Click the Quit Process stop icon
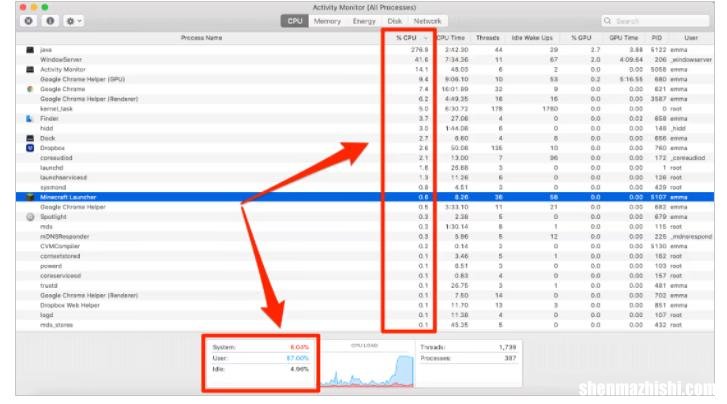The image size is (727, 404). (29, 21)
